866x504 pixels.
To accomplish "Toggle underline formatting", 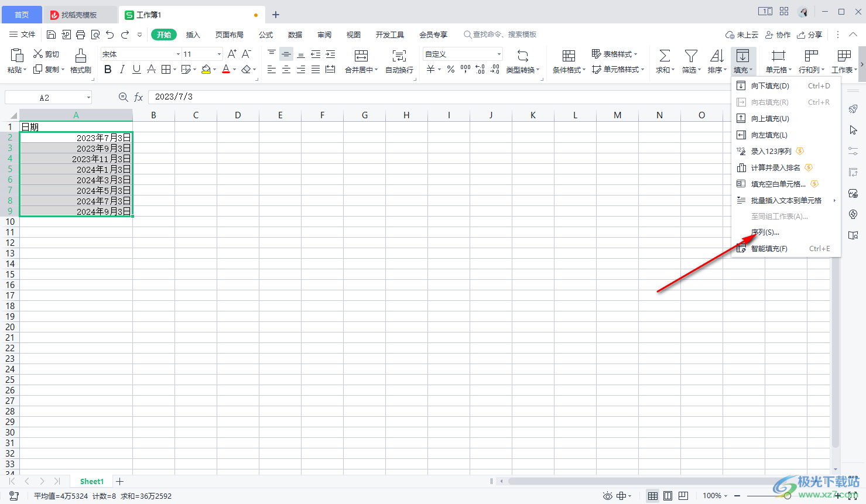I will pos(136,70).
